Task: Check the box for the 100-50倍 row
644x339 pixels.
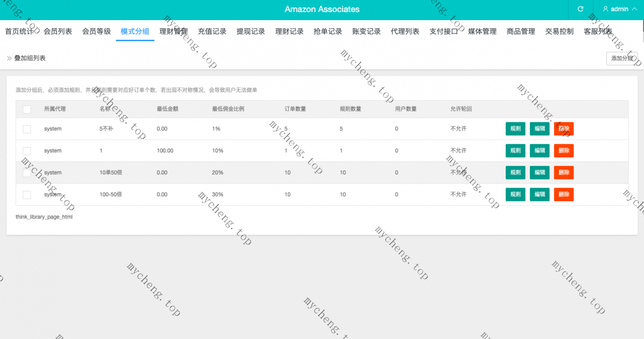Action: click(27, 195)
